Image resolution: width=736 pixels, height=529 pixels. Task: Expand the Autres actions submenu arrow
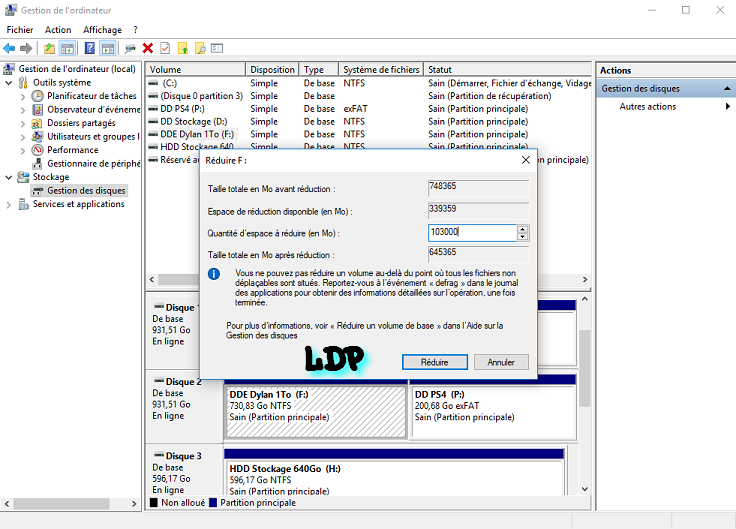click(728, 107)
